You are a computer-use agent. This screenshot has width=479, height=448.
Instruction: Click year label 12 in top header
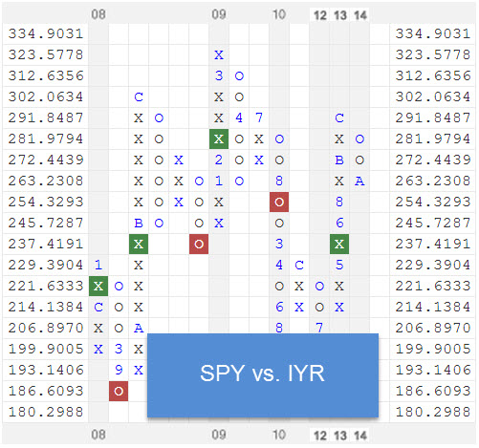click(320, 15)
